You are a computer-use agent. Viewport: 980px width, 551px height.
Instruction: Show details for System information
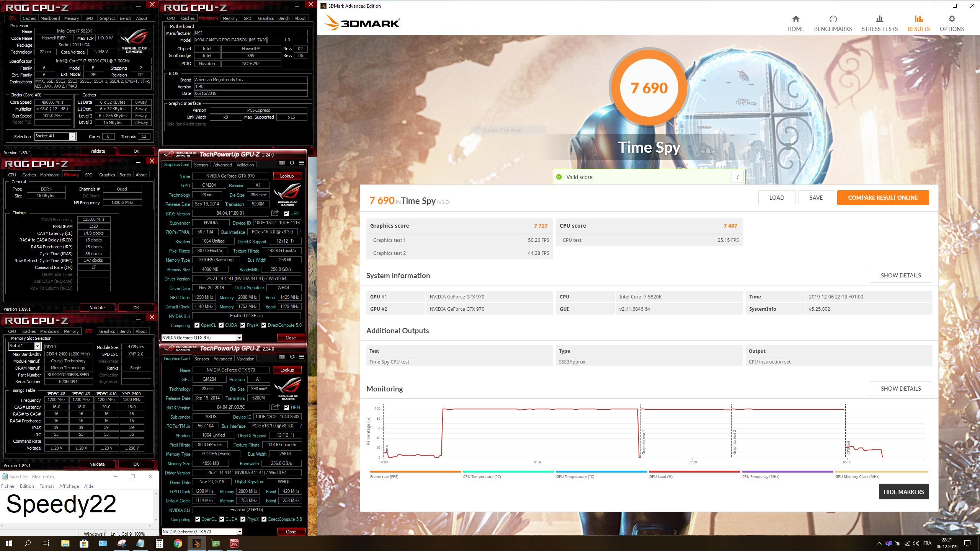click(901, 275)
